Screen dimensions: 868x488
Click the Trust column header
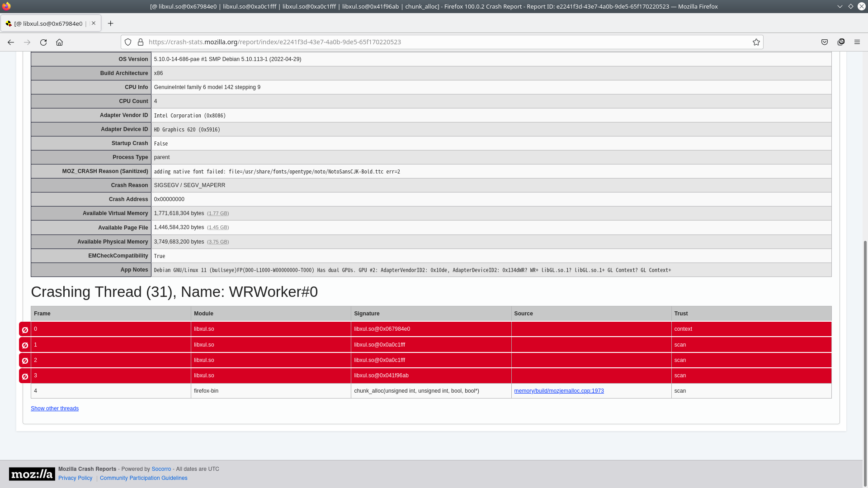[x=751, y=314]
